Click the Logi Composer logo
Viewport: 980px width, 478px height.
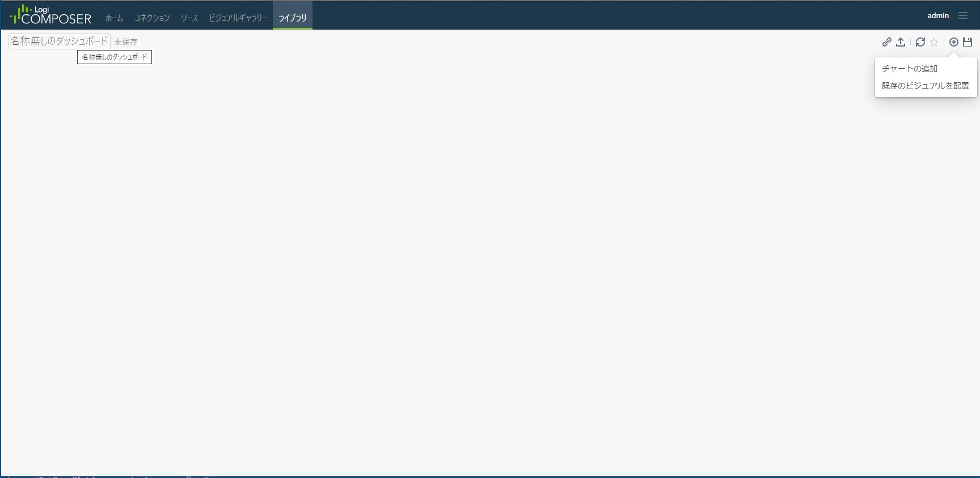coord(50,15)
